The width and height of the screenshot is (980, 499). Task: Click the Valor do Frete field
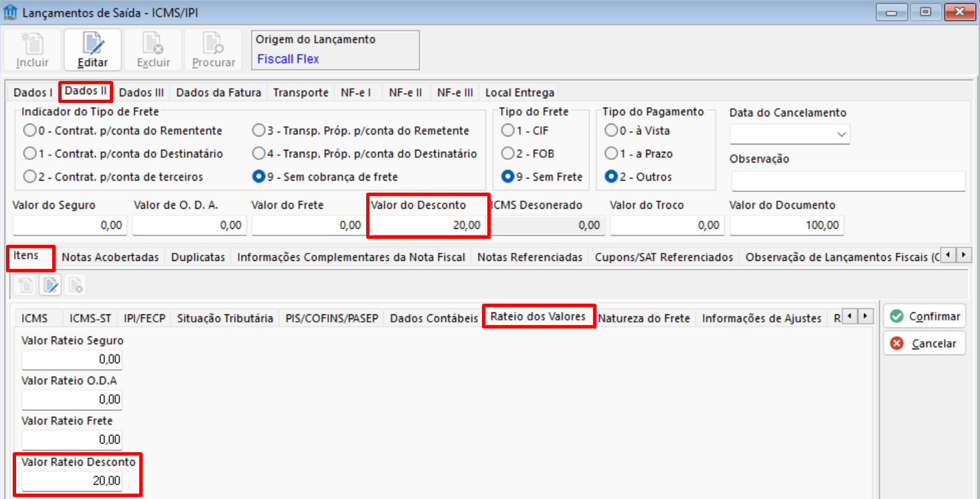point(309,225)
